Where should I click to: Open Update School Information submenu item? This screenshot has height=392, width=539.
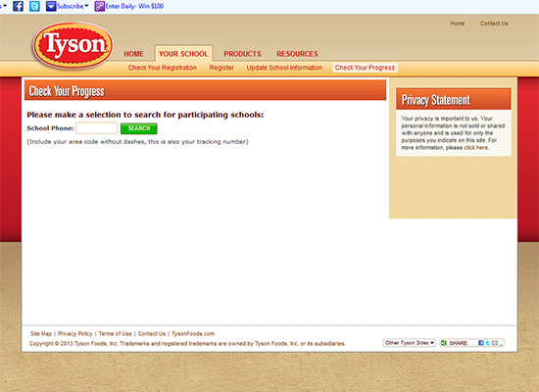(x=284, y=68)
